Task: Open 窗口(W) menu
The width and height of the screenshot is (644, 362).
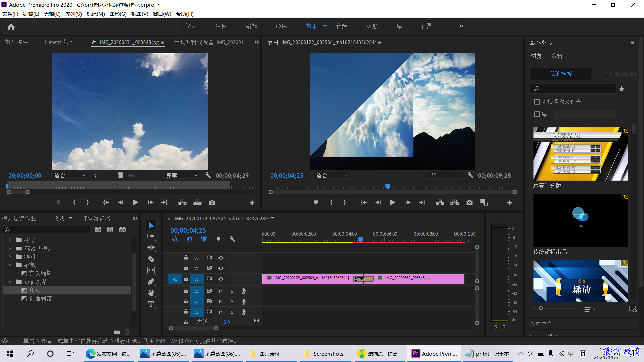Action: [x=162, y=14]
